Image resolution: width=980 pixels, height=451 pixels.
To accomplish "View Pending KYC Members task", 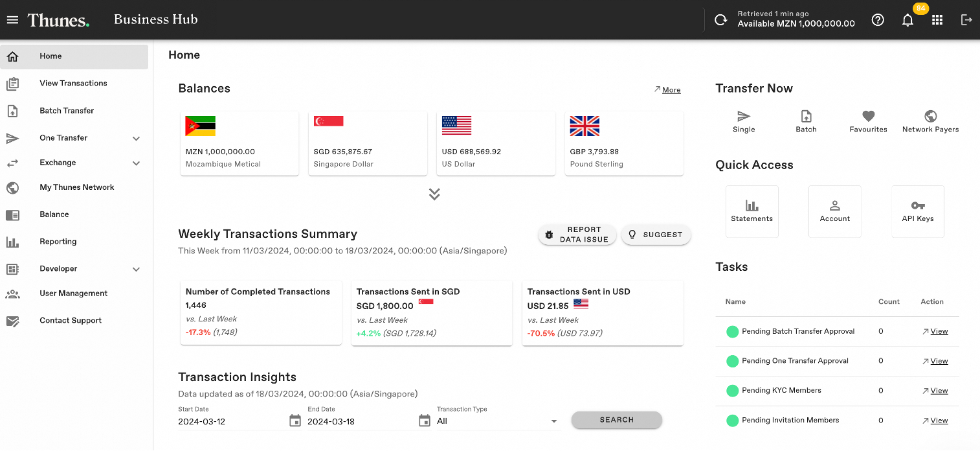I will pyautogui.click(x=939, y=391).
